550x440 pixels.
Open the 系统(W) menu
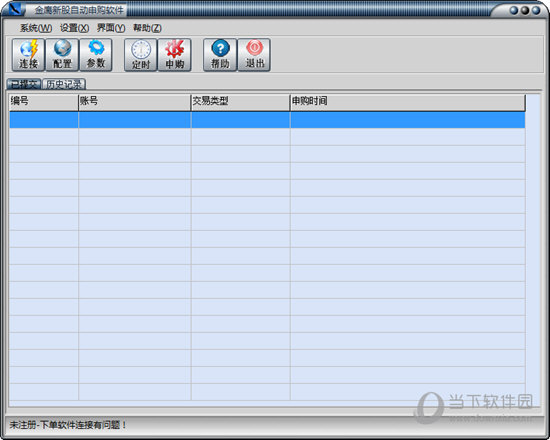pos(36,28)
